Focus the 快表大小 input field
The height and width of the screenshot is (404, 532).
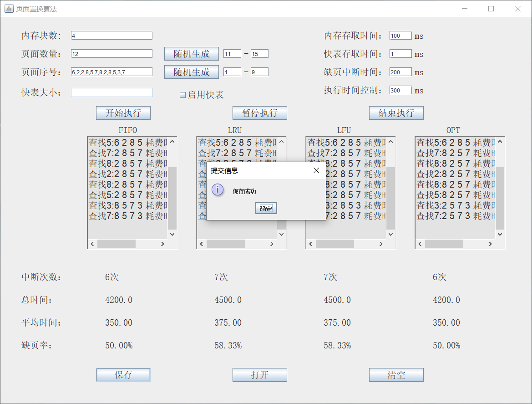pos(111,92)
